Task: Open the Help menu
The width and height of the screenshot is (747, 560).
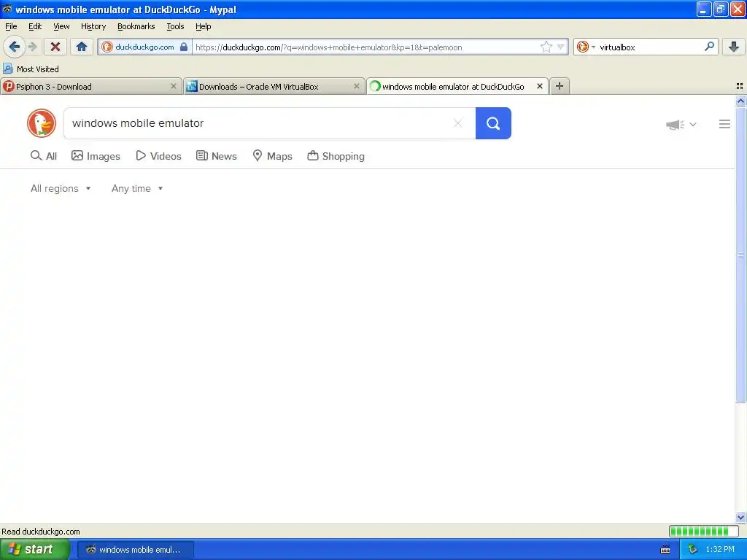Action: point(204,26)
